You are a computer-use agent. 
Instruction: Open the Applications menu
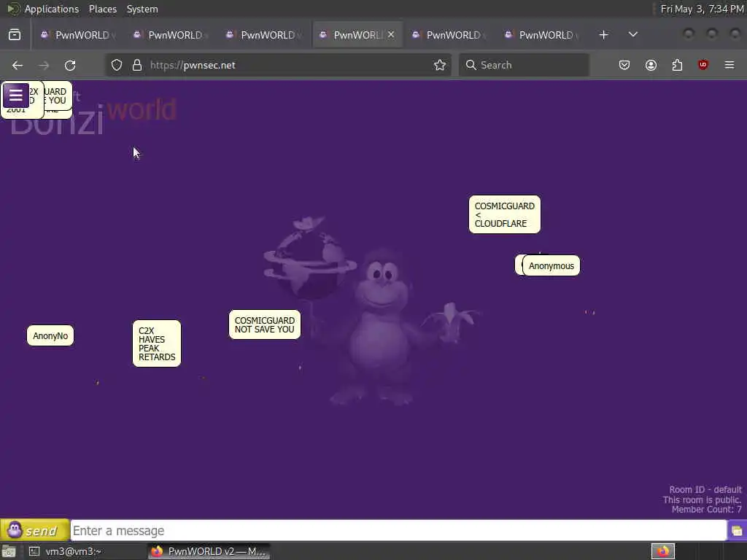point(52,9)
